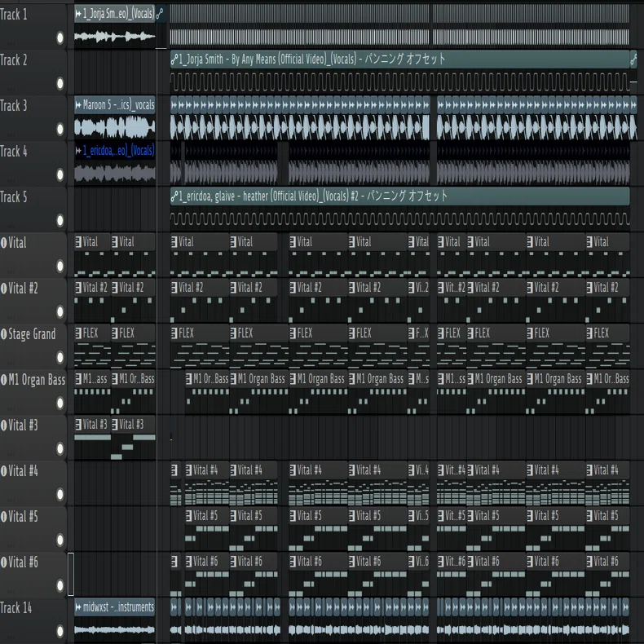Click the instrument icon before the Vital #3 track name

4,425
